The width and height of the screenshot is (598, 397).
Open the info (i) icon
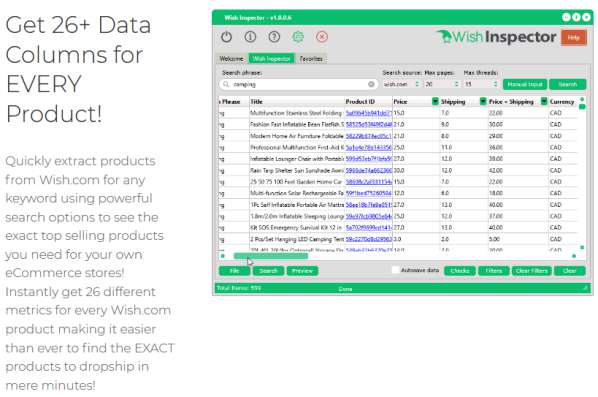(x=250, y=37)
